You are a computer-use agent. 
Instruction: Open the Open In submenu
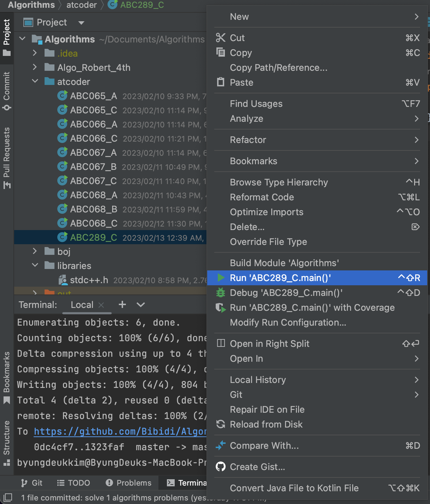(x=317, y=359)
